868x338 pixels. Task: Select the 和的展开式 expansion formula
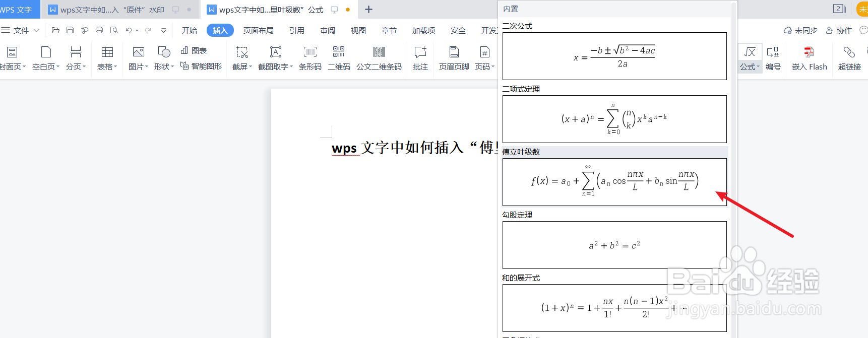(x=614, y=308)
